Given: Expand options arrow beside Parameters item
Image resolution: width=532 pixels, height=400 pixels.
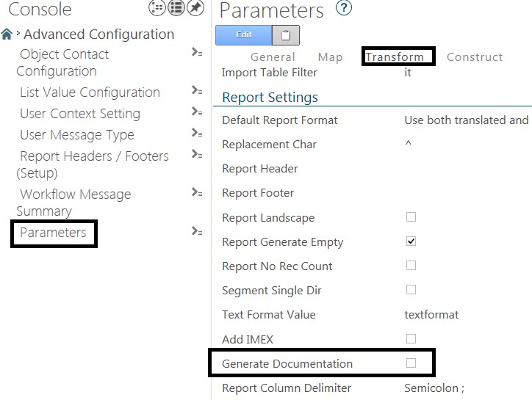Looking at the screenshot, I should [x=197, y=231].
